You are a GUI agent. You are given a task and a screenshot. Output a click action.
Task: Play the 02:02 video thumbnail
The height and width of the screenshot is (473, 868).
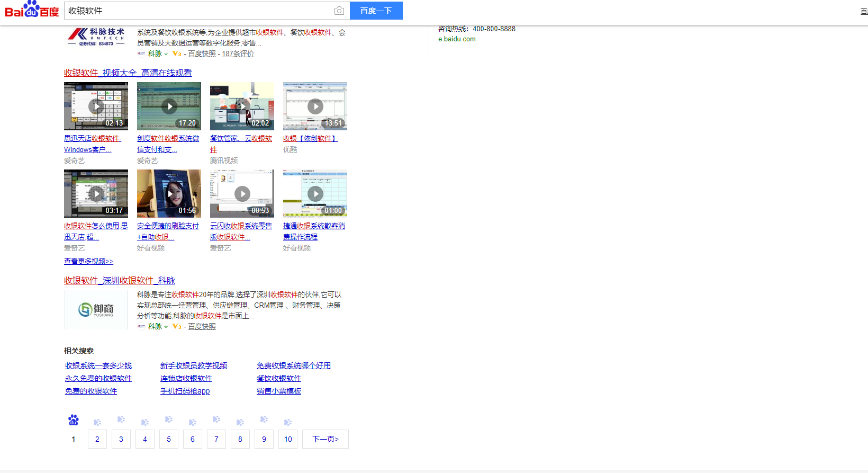pyautogui.click(x=242, y=106)
